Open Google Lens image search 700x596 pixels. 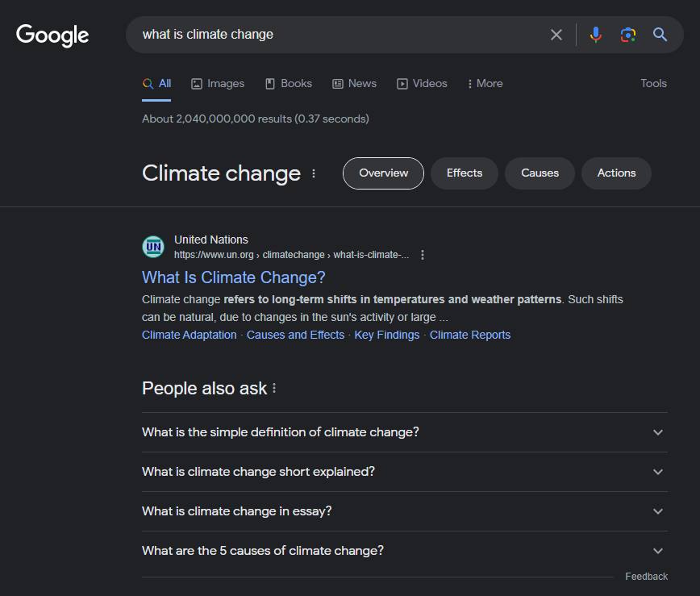(628, 35)
